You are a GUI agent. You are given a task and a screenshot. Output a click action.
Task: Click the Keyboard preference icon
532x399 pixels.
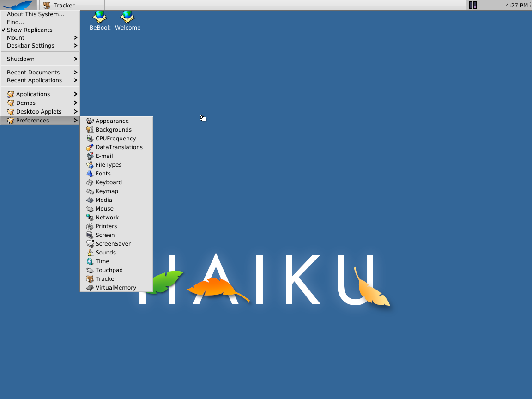pos(90,182)
